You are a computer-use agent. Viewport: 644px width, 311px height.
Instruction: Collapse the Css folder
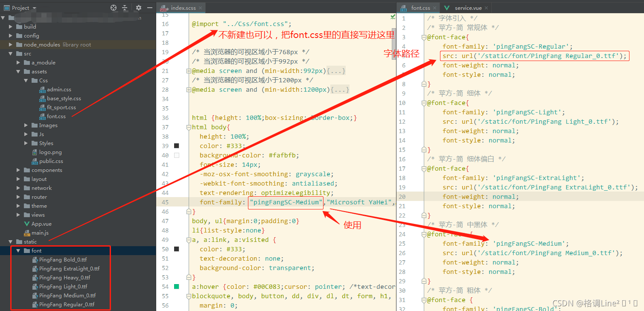pos(26,81)
